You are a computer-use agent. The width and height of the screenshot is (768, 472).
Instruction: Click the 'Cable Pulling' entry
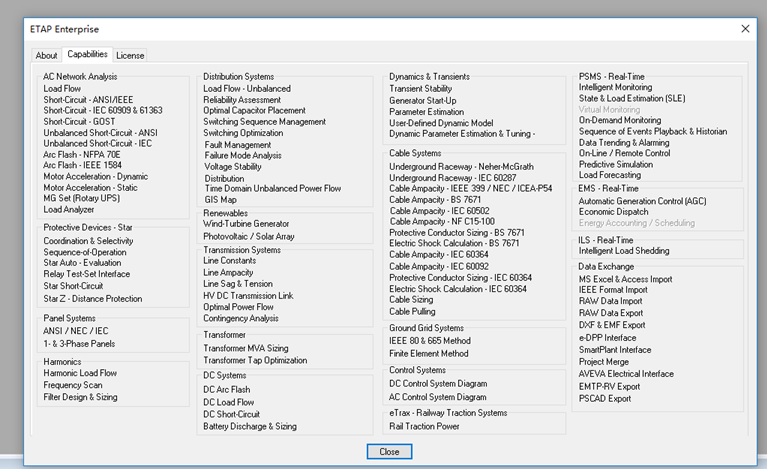point(412,311)
